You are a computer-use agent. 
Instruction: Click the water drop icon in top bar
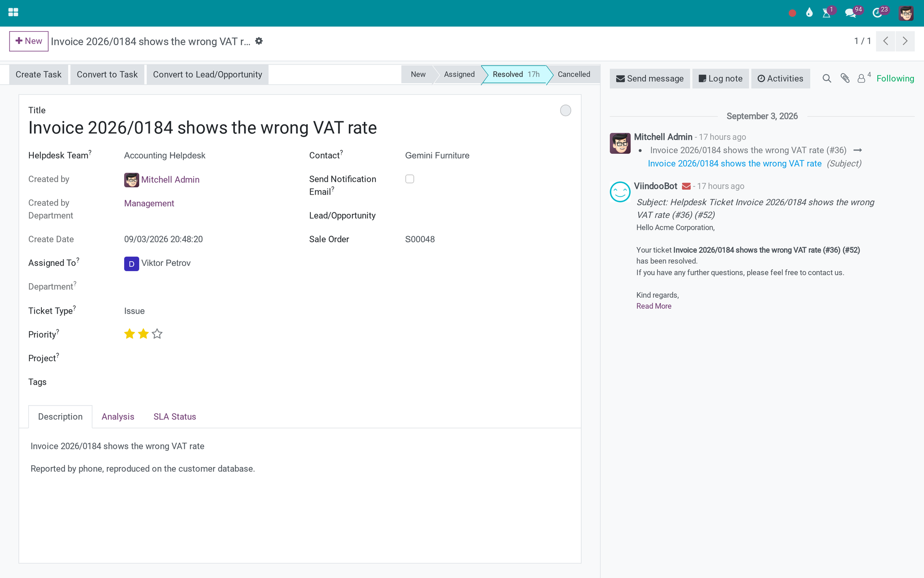(809, 13)
